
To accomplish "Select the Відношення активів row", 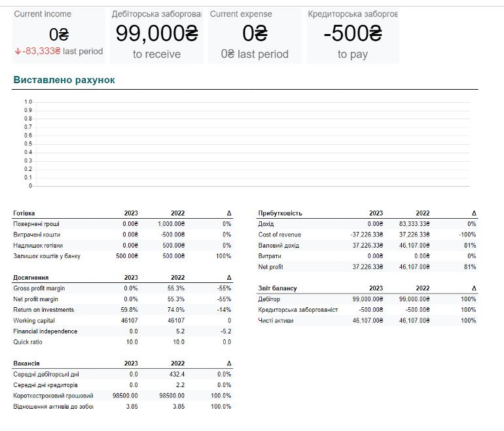I will pyautogui.click(x=122, y=407).
